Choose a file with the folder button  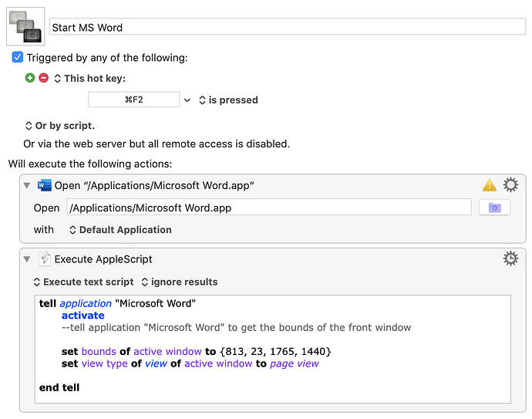494,207
